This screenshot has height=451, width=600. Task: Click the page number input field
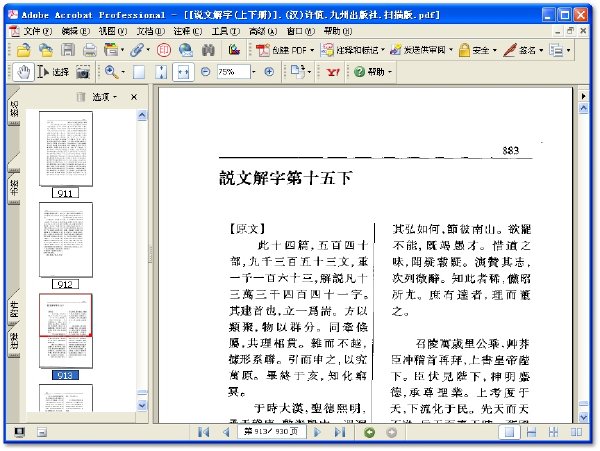tap(272, 432)
